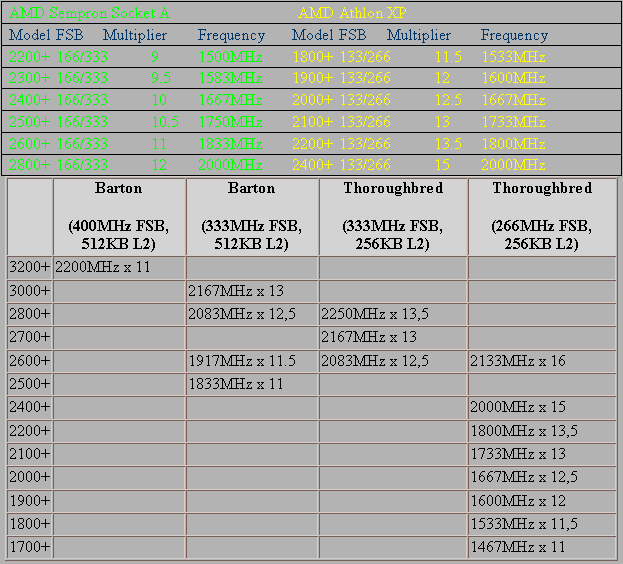Click the 'Barton (333MHz FSB, 512KB L2)' column header
This screenshot has height=564, width=623.
pyautogui.click(x=252, y=216)
